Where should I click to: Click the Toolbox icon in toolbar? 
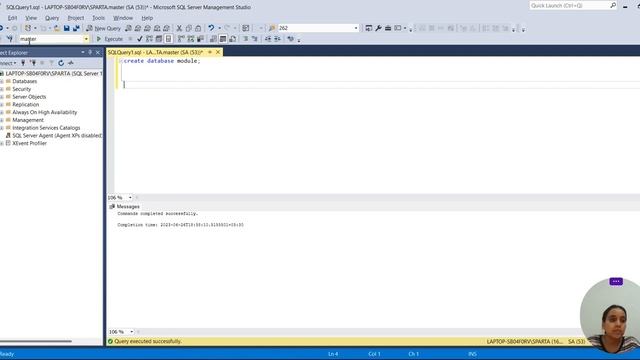tap(388, 28)
